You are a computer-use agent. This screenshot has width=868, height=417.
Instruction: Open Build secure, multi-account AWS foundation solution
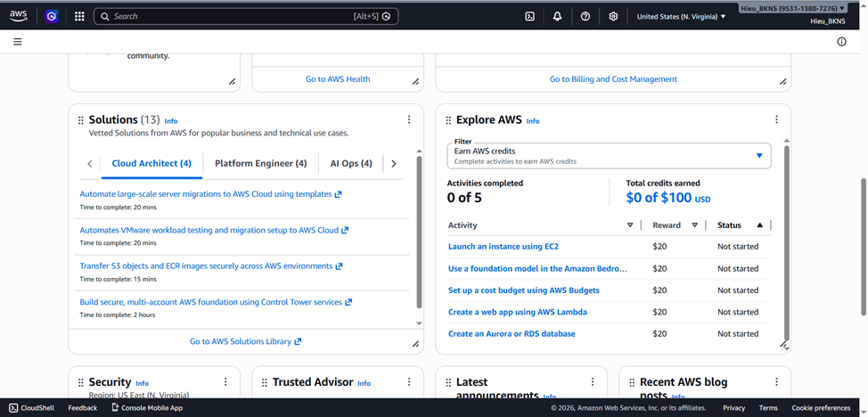click(216, 302)
